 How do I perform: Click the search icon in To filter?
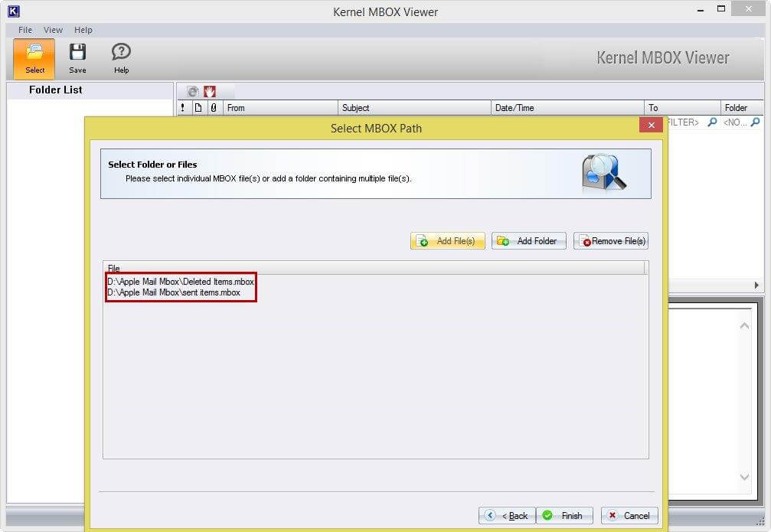711,122
